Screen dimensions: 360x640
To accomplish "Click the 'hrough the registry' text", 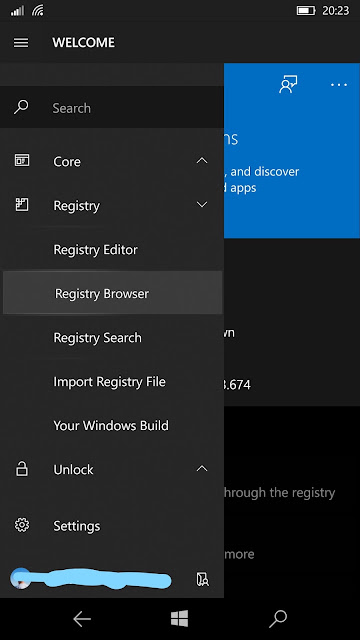I will tap(280, 493).
